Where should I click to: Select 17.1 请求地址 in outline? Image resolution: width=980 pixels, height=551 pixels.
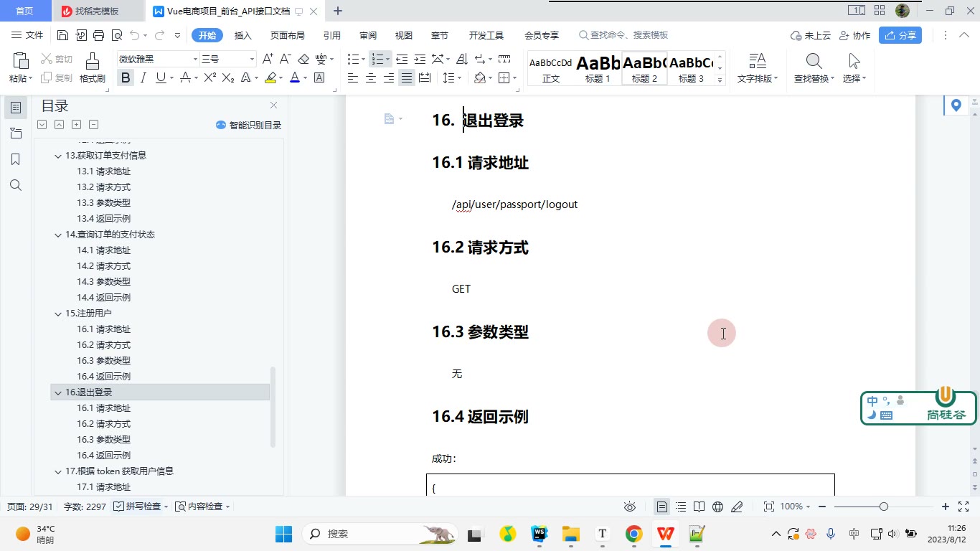coord(104,487)
